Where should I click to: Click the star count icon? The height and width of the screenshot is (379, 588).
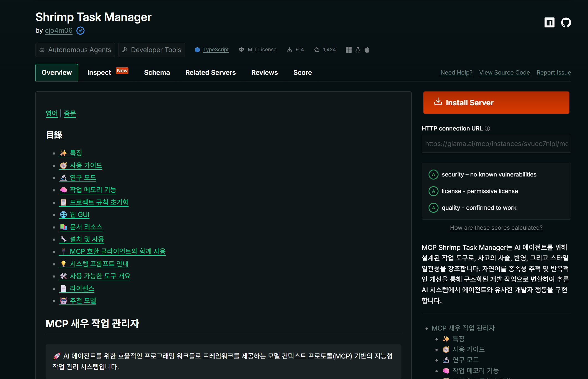(317, 50)
